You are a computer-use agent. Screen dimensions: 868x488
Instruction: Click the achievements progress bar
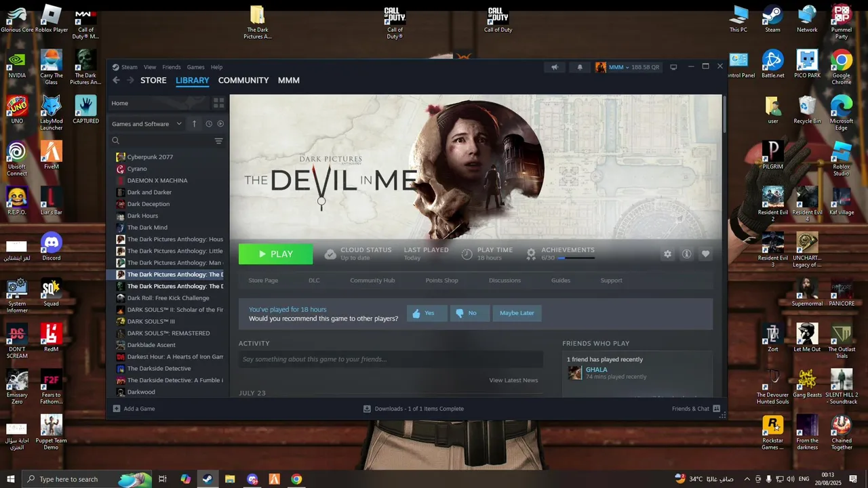pyautogui.click(x=576, y=258)
